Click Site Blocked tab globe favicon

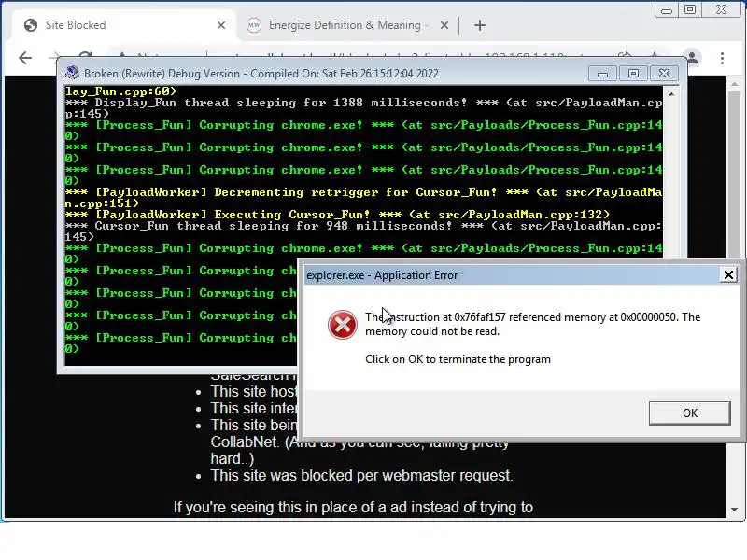(x=31, y=25)
